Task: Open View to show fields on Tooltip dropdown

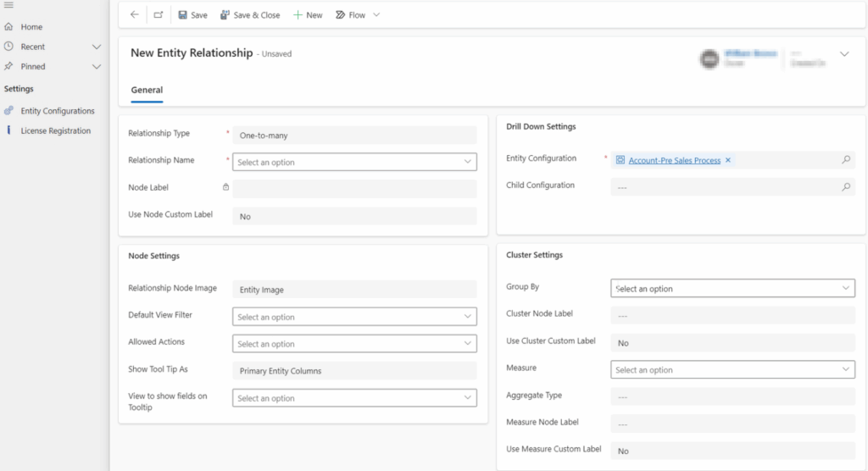Action: point(354,398)
